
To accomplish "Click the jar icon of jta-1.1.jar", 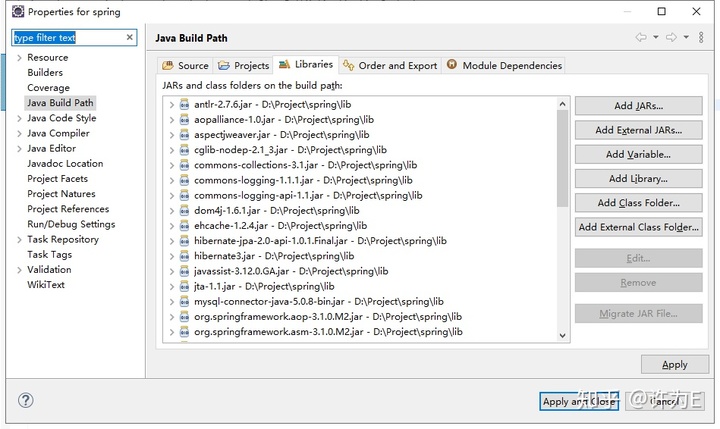I will (x=184, y=287).
